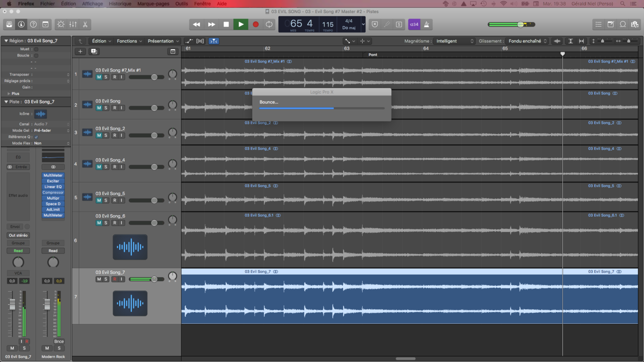Click the Out stéréo output button
Viewport: 644px width, 362px height.
pos(18,235)
